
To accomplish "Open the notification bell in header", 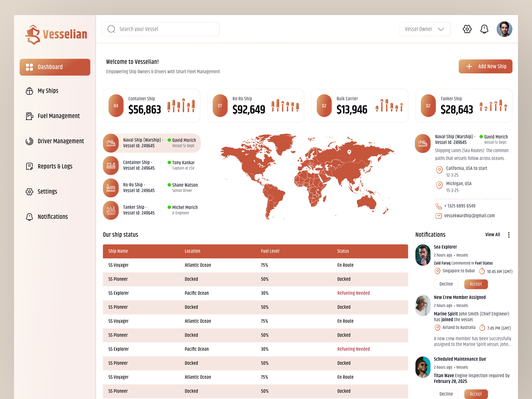I will coord(484,29).
